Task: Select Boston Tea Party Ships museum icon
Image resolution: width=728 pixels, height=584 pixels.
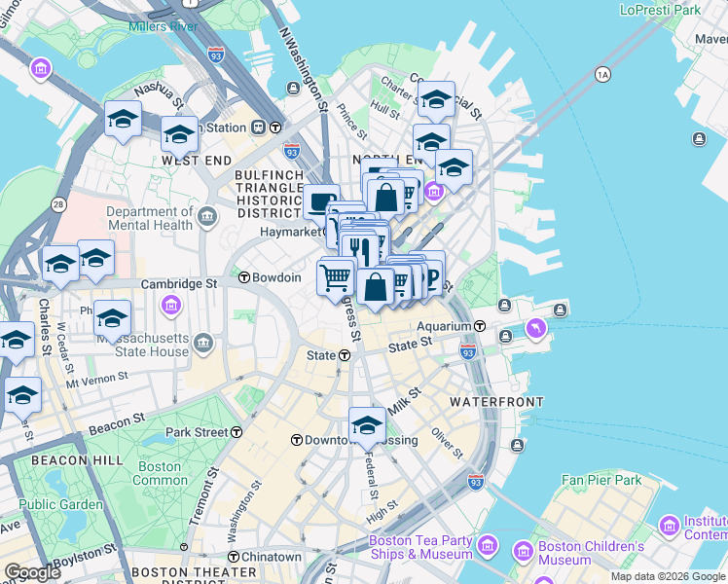Action: pyautogui.click(x=488, y=545)
